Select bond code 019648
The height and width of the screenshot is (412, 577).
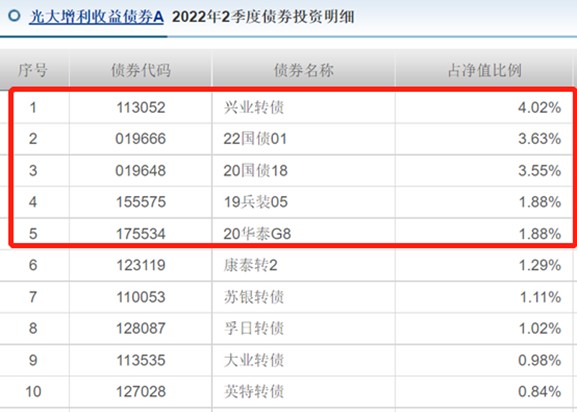coord(141,171)
